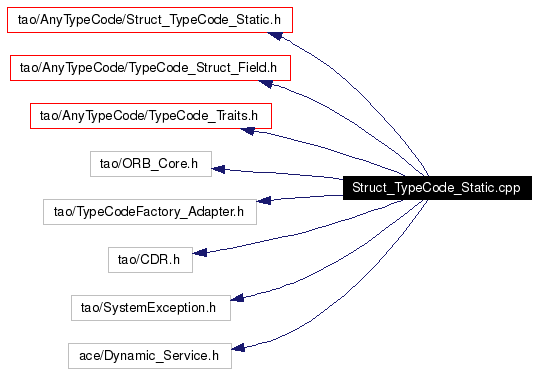Open the tao/AnyTypeCode/TypeCode_Struct_Field.h node
This screenshot has height=373, width=539.
(150, 68)
